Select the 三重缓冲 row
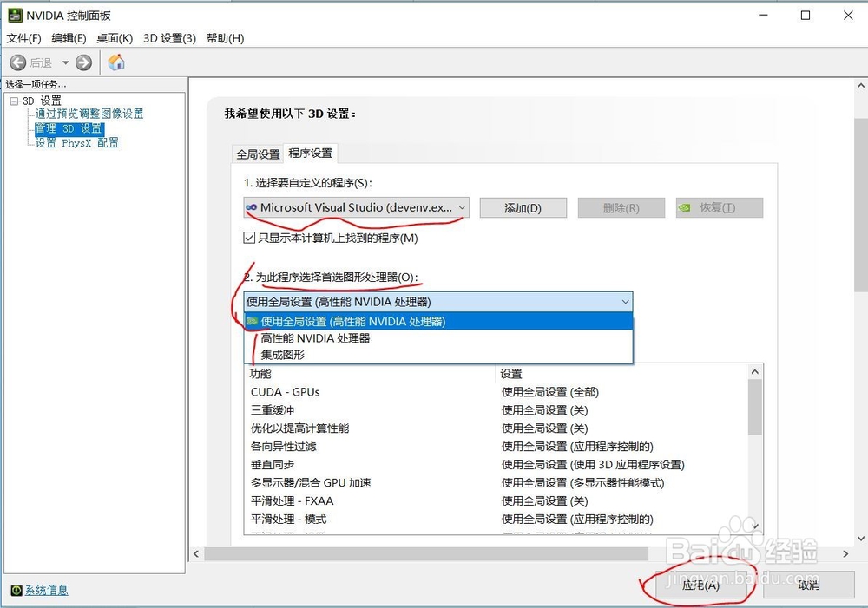 [x=496, y=410]
